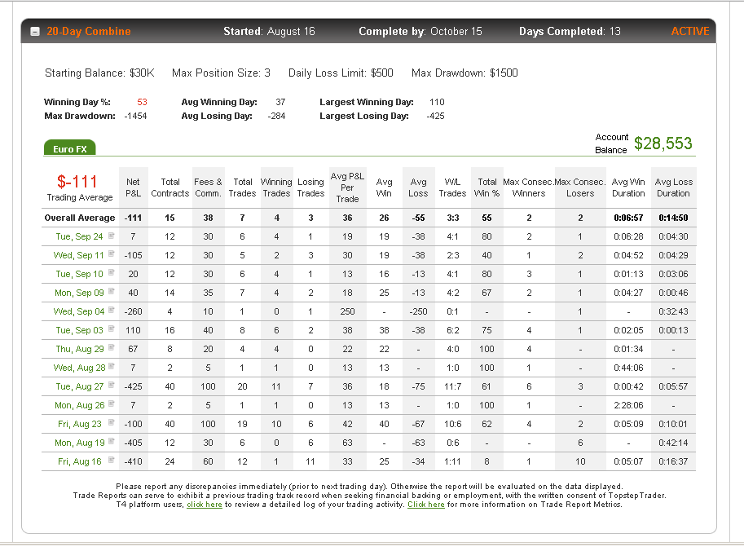Screen dimensions: 744x560
Task: Click the $-111 trading average value
Action: pos(77,181)
